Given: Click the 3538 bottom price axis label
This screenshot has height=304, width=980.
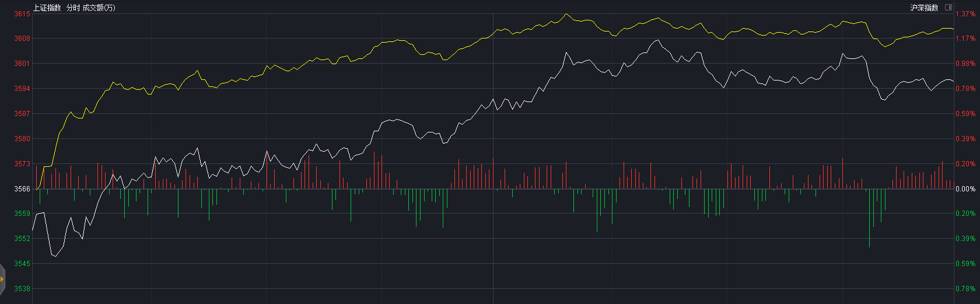Looking at the screenshot, I should [22, 289].
